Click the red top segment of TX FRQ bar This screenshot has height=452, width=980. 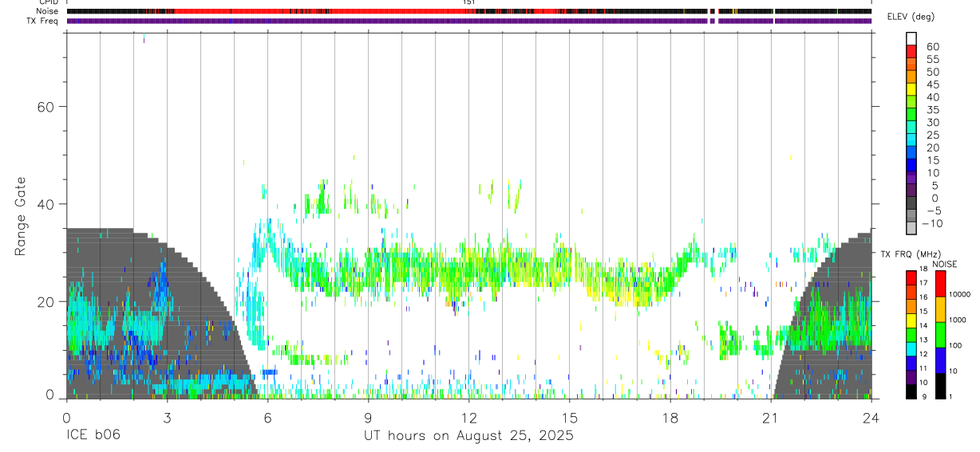tap(911, 277)
